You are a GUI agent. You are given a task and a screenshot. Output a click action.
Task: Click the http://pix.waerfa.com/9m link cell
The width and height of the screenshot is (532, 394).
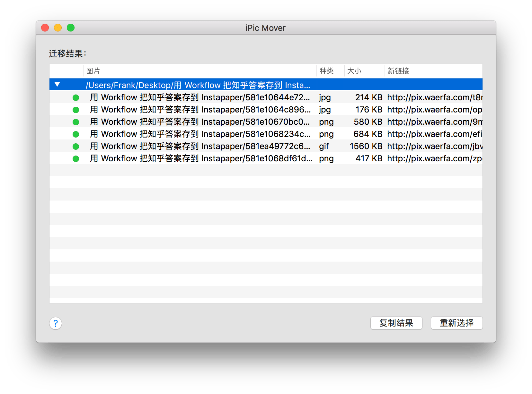click(x=435, y=122)
